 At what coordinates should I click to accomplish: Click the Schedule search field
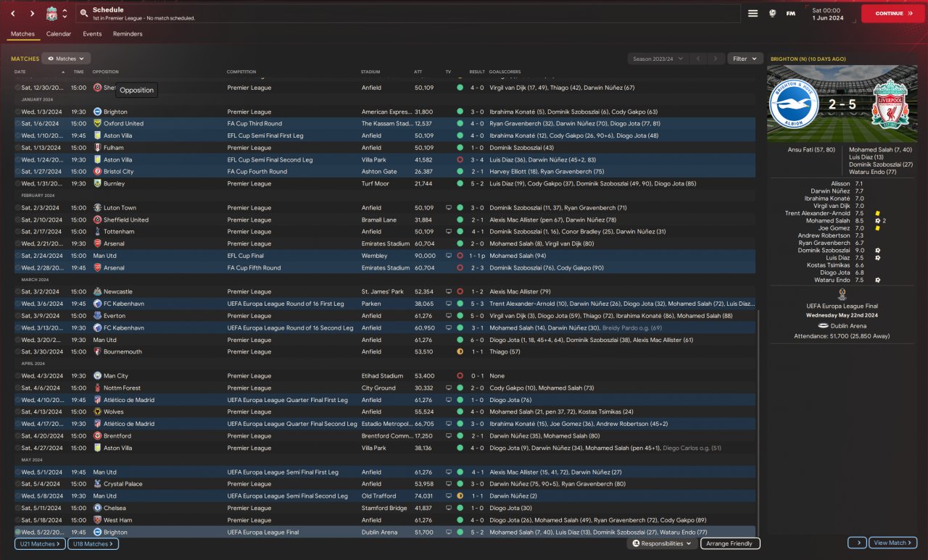click(x=409, y=13)
